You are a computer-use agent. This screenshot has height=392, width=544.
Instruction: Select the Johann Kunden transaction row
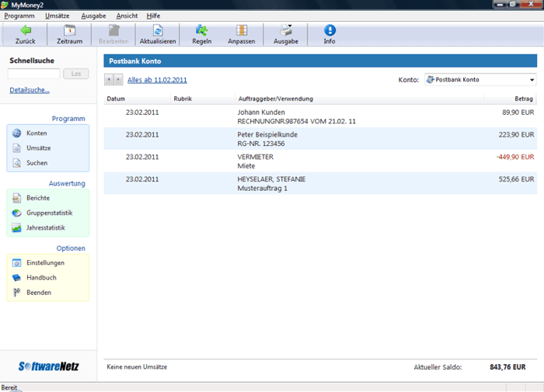tap(320, 116)
